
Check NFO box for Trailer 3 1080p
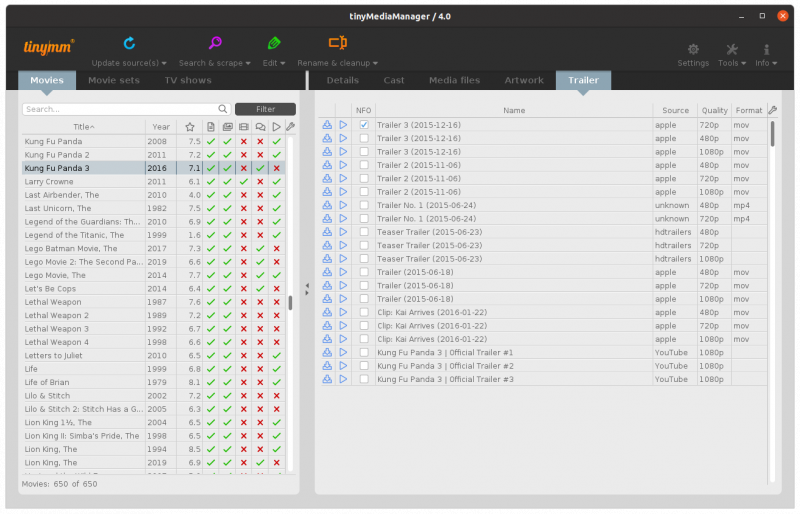(364, 152)
